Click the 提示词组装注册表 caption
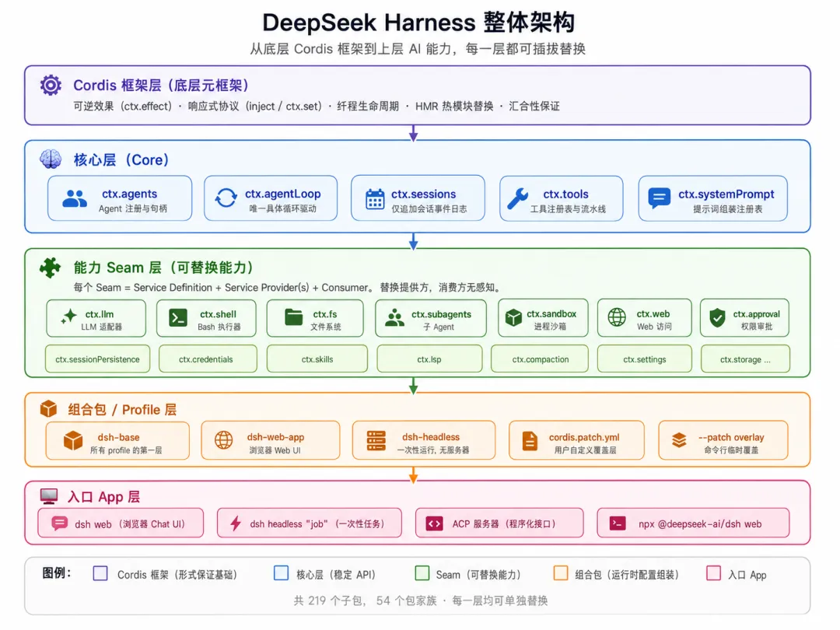 (x=727, y=209)
